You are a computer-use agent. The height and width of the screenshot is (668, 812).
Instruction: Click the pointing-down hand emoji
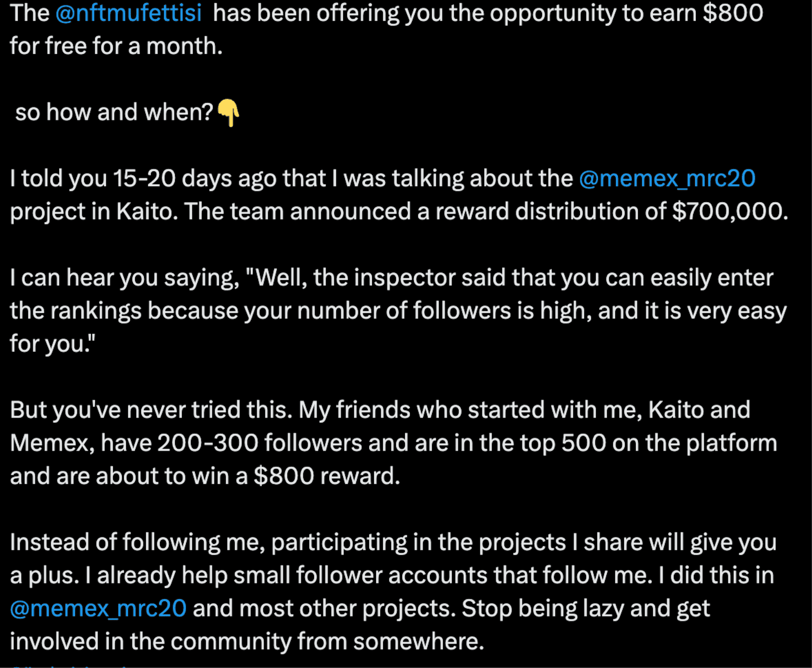coord(228,112)
